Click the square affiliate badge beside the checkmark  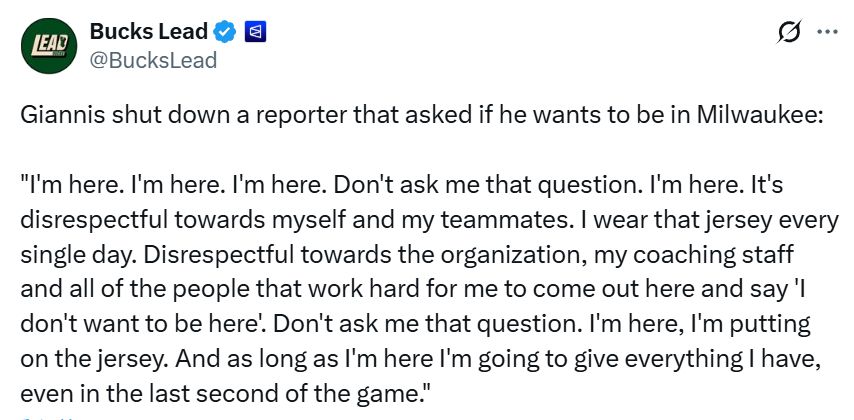[255, 33]
